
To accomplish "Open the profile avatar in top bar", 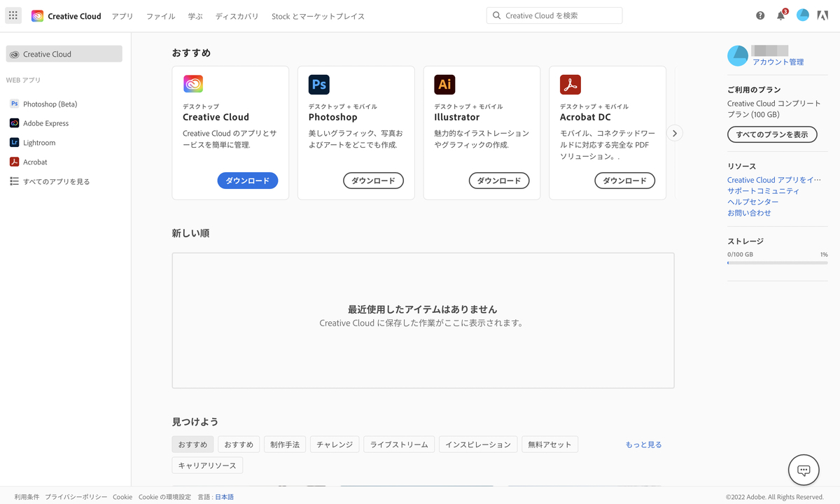I will click(x=803, y=15).
